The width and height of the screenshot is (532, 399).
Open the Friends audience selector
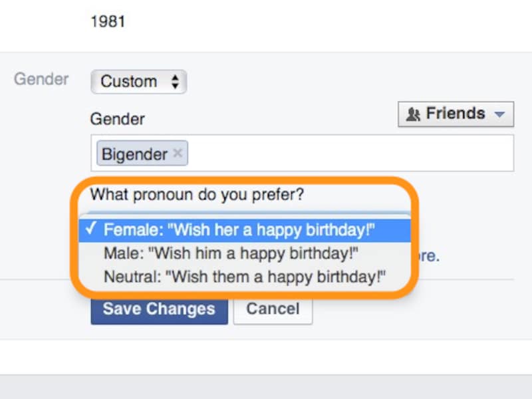point(456,114)
